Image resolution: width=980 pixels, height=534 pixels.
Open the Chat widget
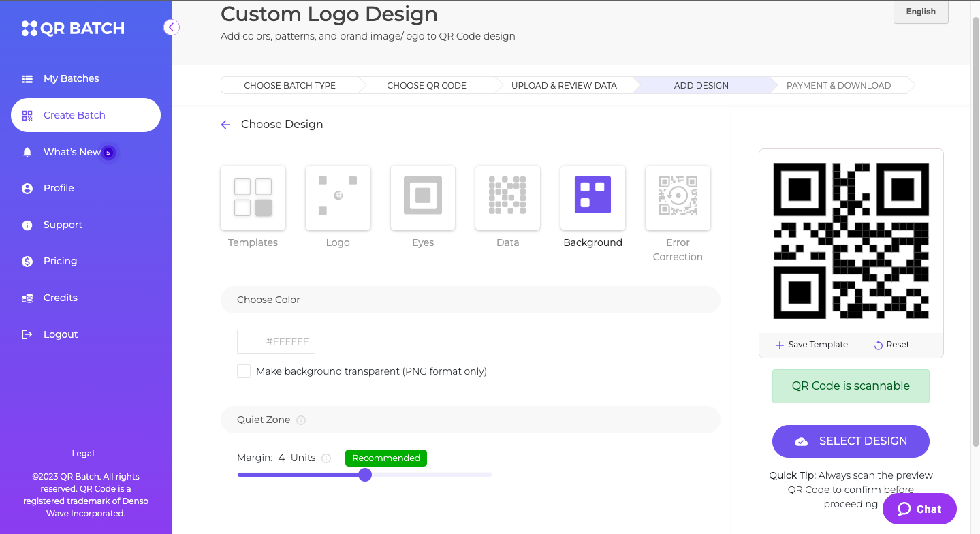coord(919,509)
